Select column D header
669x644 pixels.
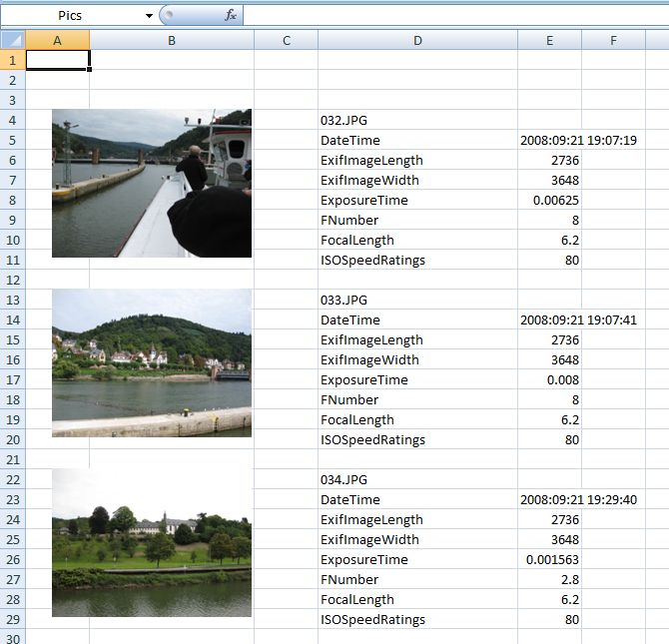pyautogui.click(x=417, y=40)
